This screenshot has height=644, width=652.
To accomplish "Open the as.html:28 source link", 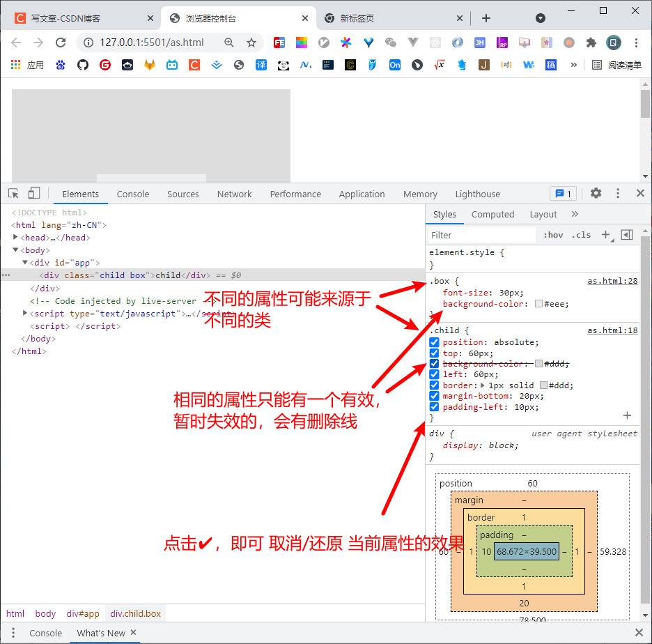I will click(x=612, y=281).
